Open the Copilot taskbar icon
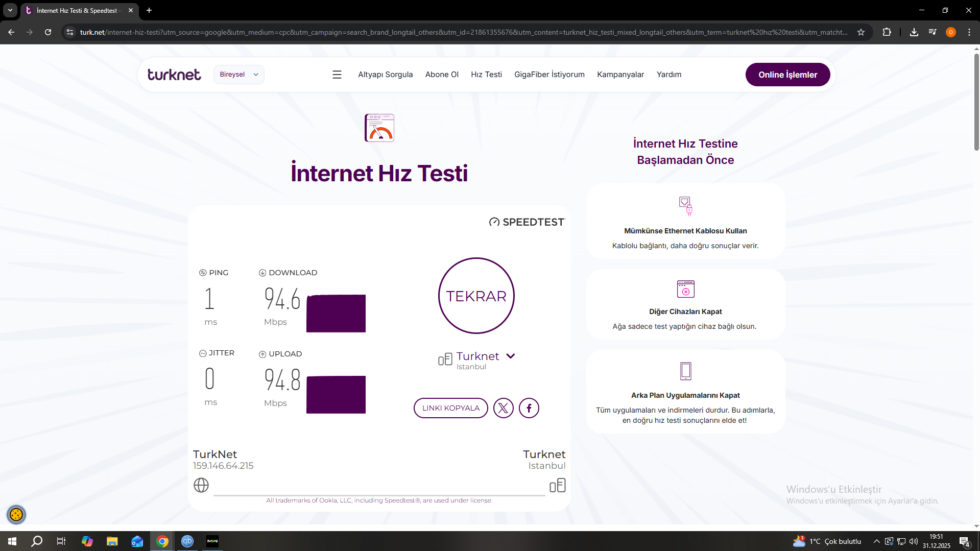980x551 pixels. [87, 541]
